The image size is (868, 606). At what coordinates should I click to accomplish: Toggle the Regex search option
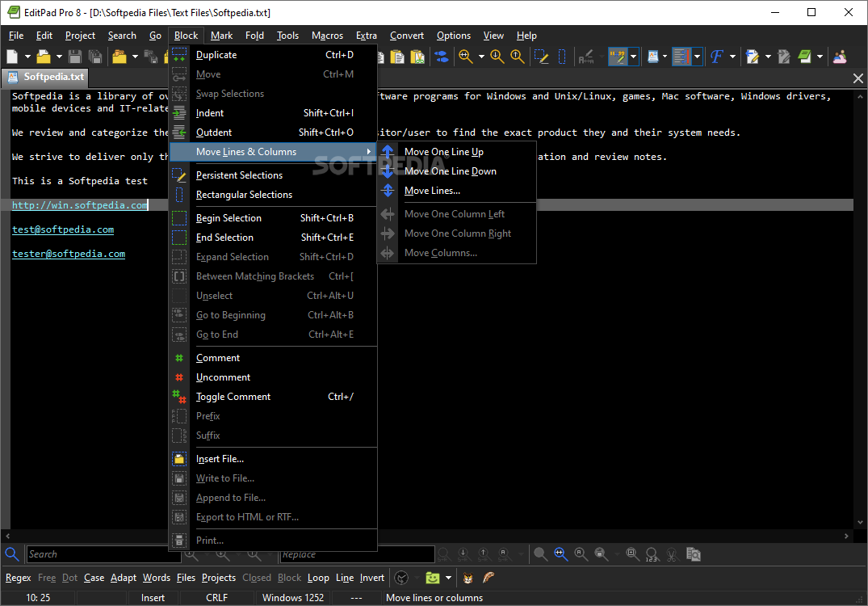point(19,578)
